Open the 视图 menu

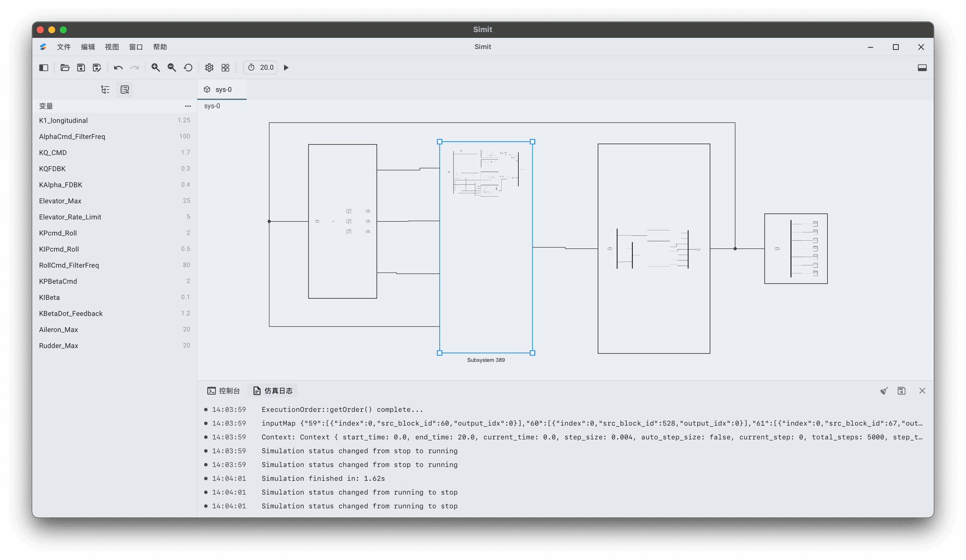(112, 47)
